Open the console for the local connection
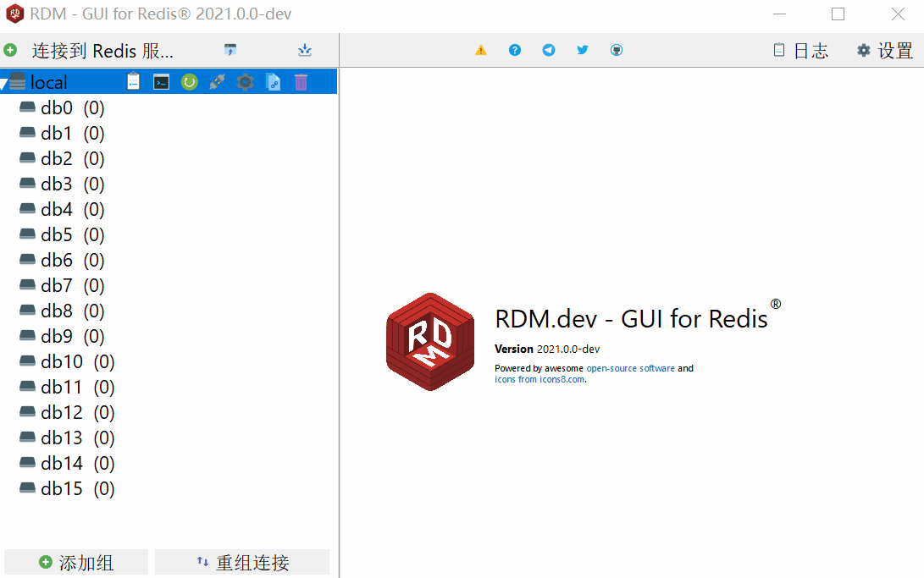The height and width of the screenshot is (578, 924). 161,81
